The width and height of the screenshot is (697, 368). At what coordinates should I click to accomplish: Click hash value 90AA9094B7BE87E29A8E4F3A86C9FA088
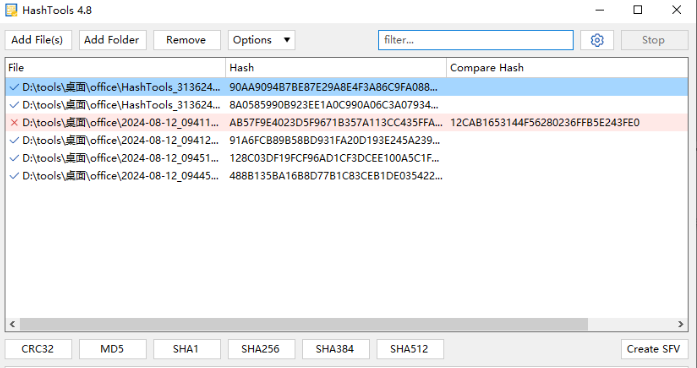coord(333,87)
